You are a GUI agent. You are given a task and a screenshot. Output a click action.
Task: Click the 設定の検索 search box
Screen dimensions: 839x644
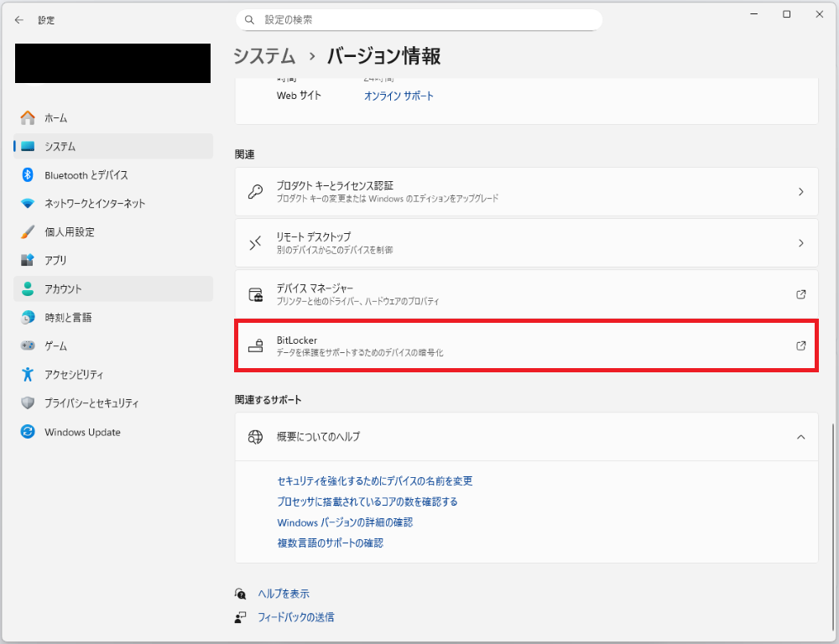tap(419, 19)
